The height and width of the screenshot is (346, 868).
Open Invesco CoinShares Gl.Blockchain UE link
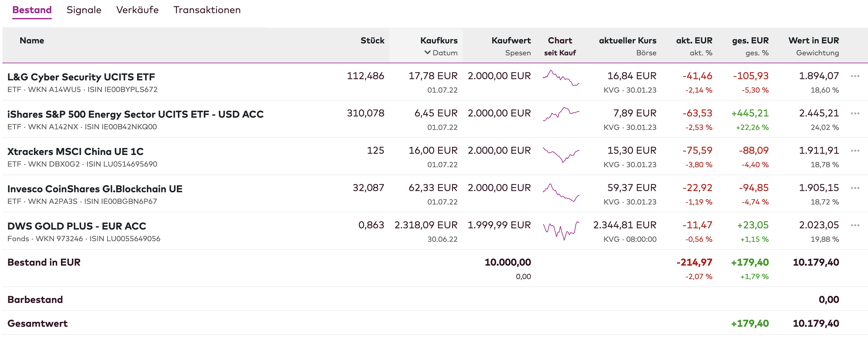[95, 189]
